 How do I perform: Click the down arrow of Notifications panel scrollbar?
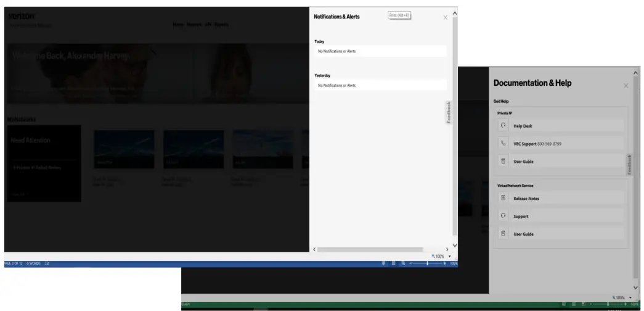[x=455, y=245]
